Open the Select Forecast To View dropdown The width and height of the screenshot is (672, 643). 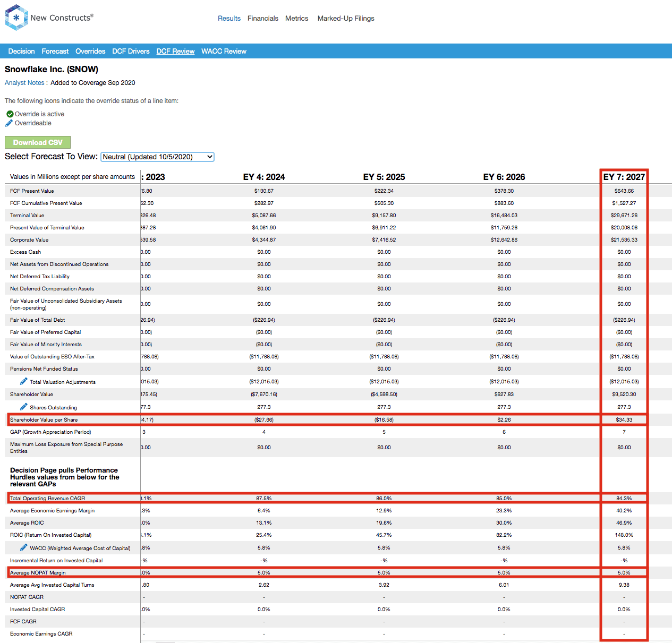click(157, 157)
